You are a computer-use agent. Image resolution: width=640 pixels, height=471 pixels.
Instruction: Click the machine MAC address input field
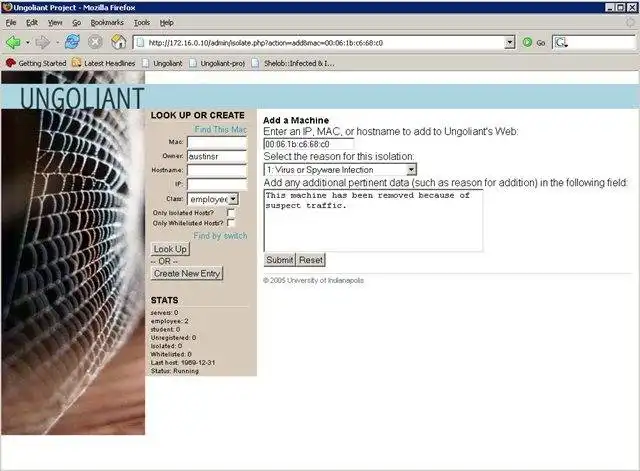pos(309,144)
